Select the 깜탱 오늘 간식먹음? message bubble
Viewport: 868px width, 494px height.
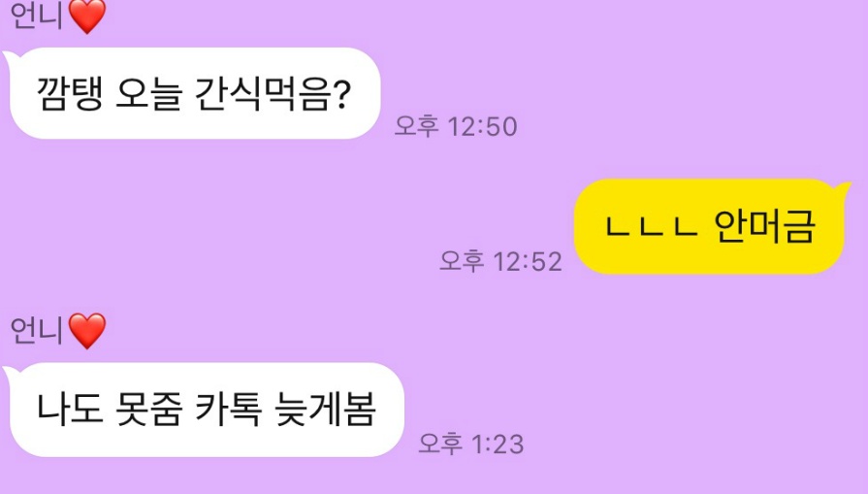coord(193,93)
